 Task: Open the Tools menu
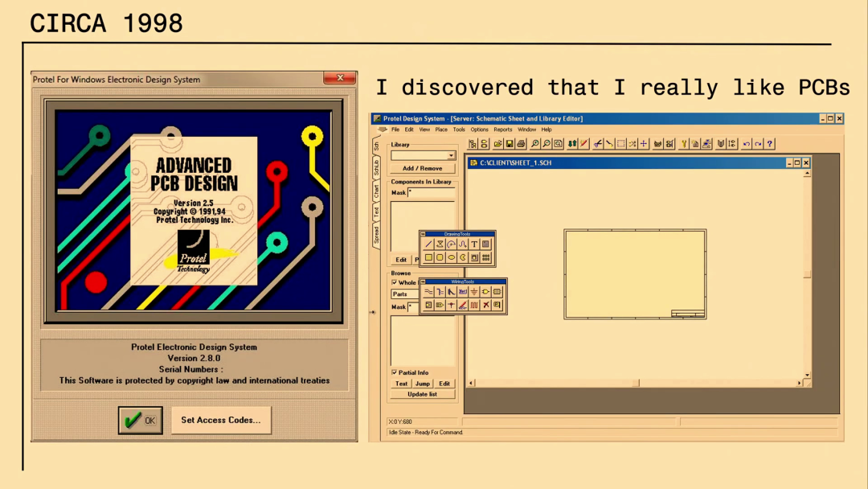tap(459, 129)
